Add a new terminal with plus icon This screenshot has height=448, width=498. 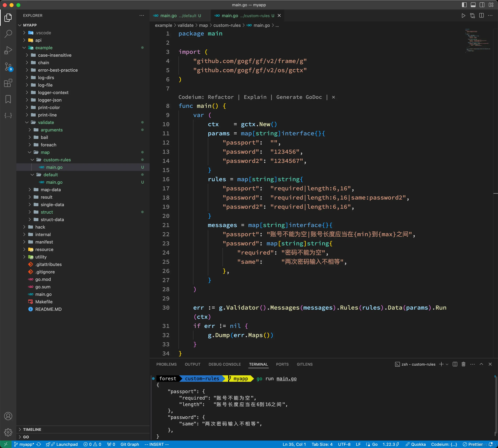(x=441, y=364)
